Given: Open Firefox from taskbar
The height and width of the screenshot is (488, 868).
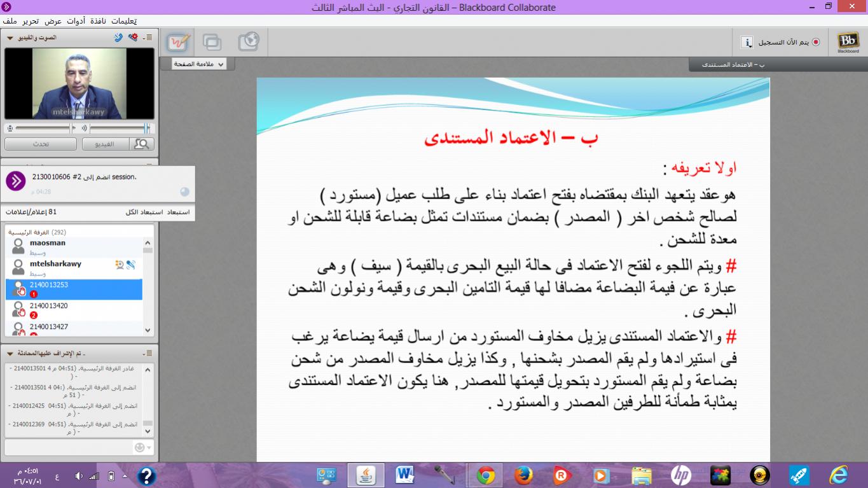Looking at the screenshot, I should 524,475.
